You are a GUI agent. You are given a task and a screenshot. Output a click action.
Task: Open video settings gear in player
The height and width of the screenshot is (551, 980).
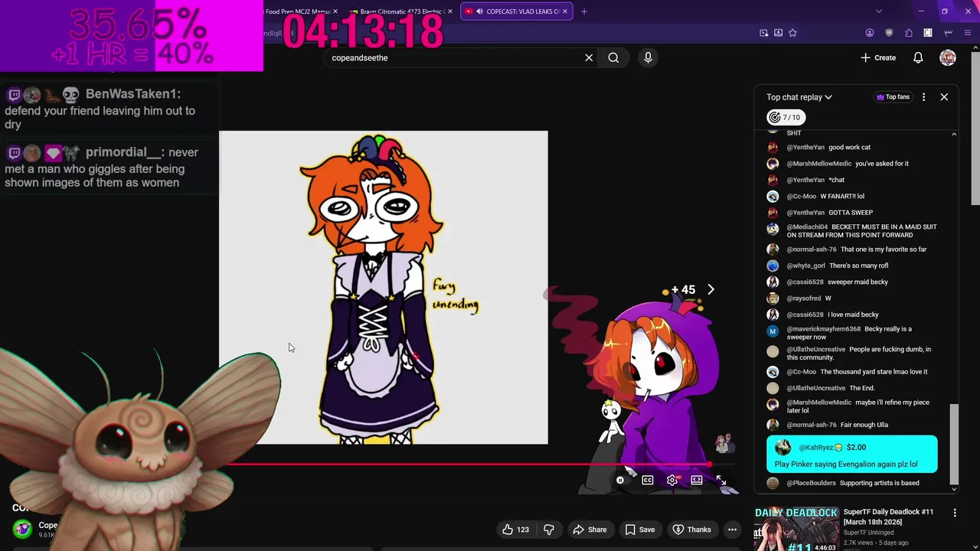coord(672,480)
